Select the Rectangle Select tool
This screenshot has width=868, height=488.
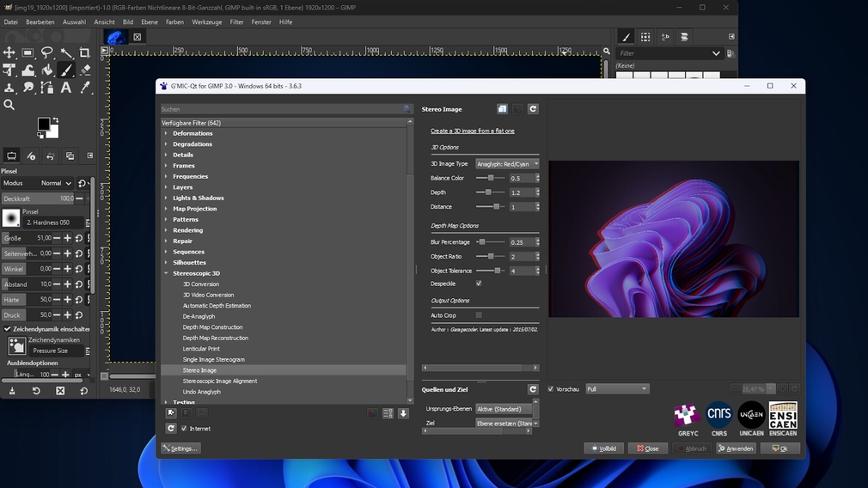point(28,52)
